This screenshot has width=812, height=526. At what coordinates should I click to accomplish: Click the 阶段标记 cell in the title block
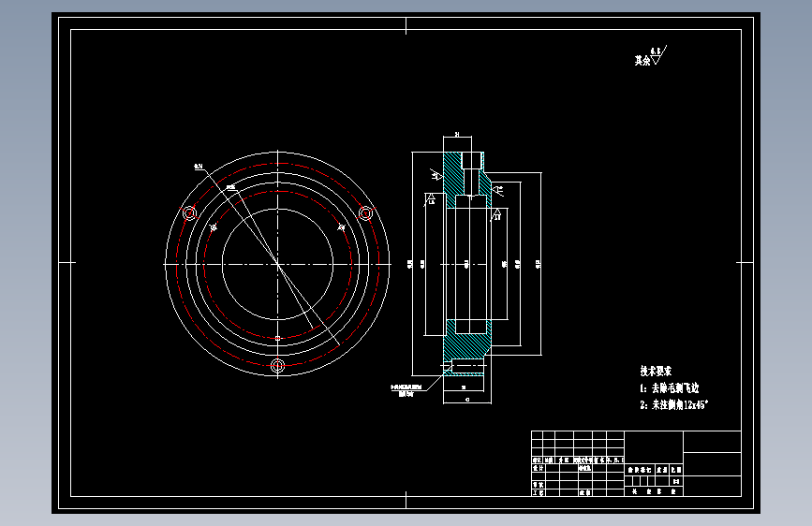(640, 470)
